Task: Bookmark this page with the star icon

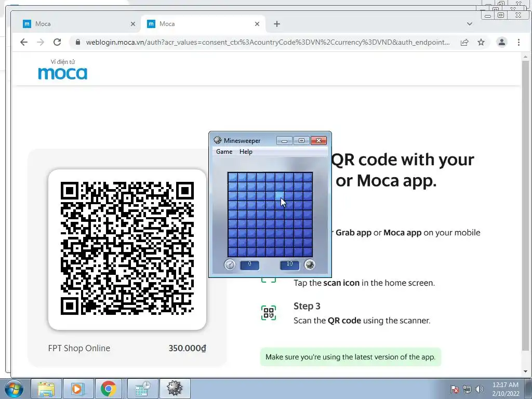Action: pos(481,42)
